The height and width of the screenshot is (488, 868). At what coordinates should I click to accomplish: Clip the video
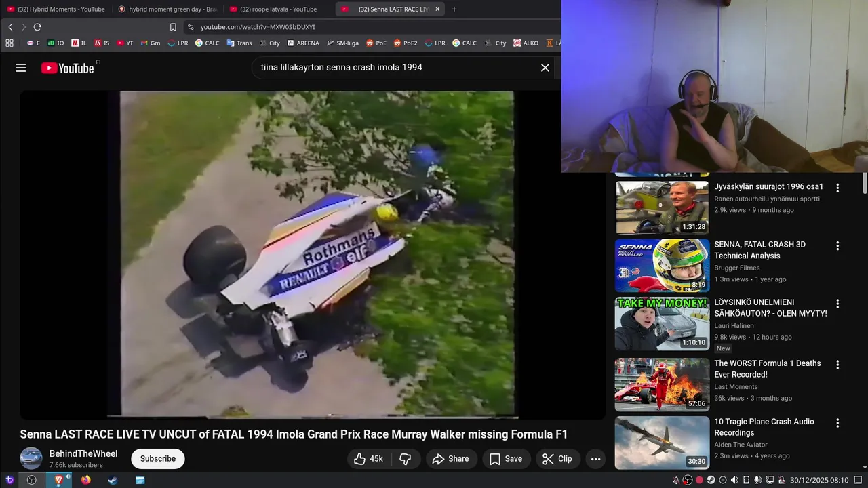click(557, 459)
